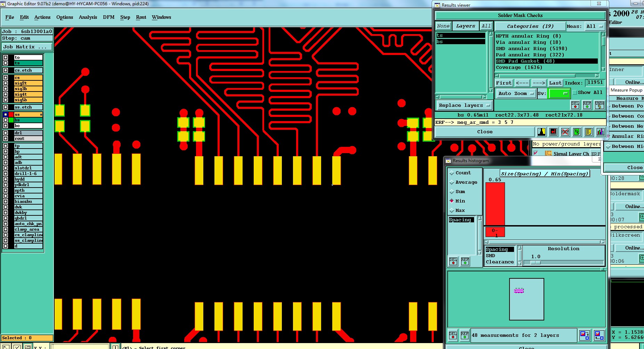The image size is (644, 349).
Task: Open the Rout menu
Action: click(x=141, y=17)
